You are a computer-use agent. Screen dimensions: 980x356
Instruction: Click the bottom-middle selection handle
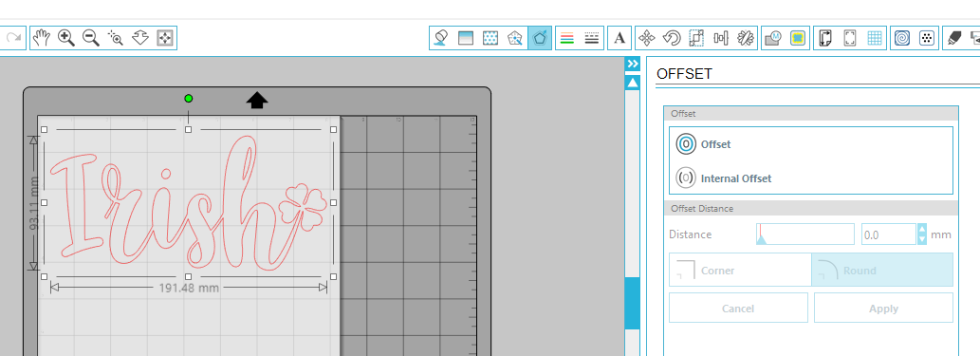189,276
